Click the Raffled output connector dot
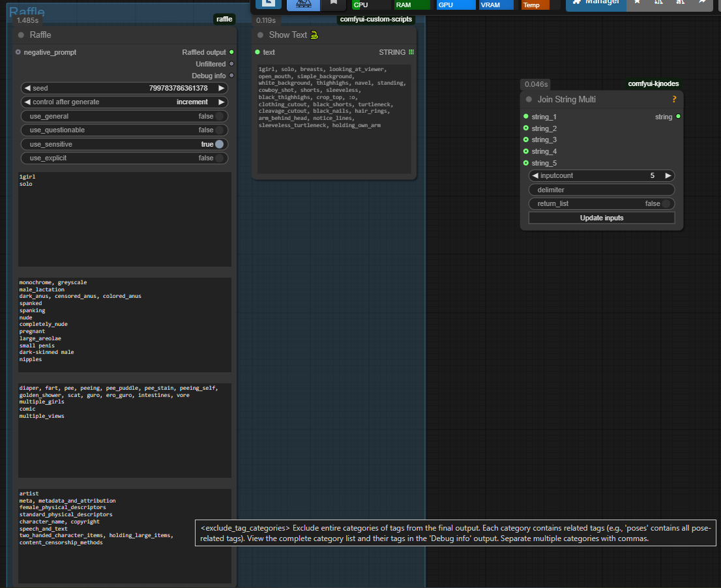This screenshot has height=588, width=721. coord(232,52)
